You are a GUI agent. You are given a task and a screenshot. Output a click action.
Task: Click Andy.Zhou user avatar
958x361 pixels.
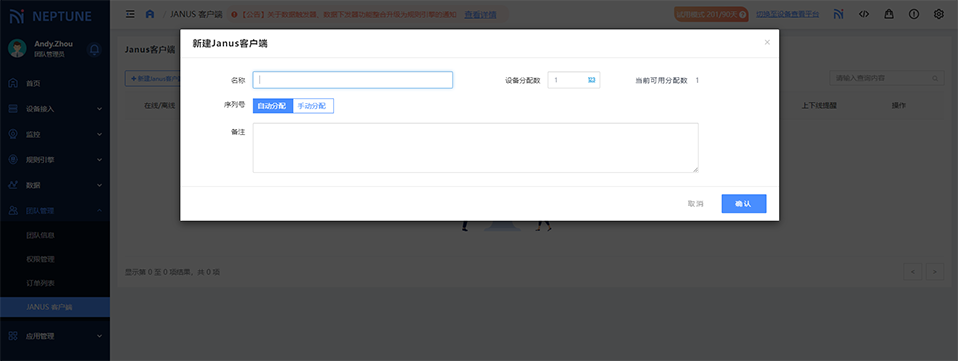pos(18,49)
